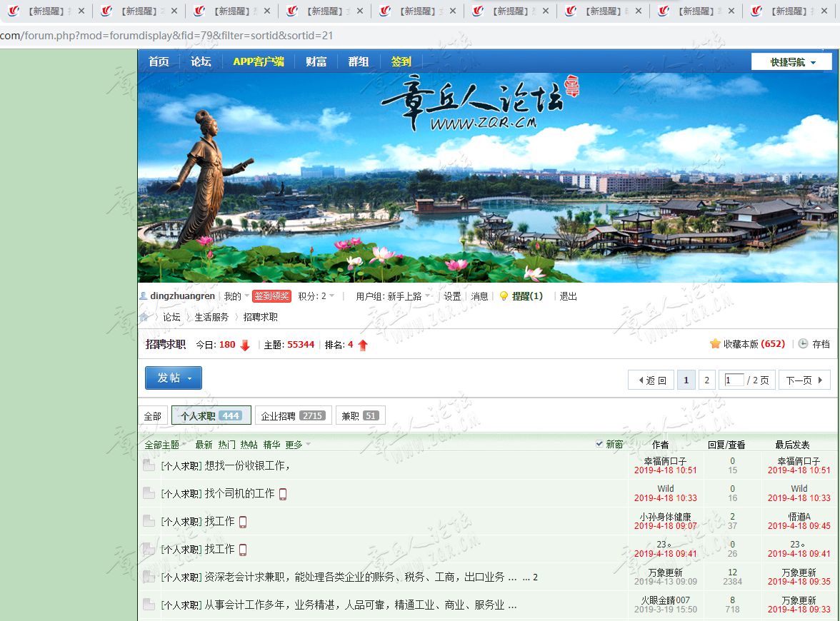This screenshot has width=840, height=621.
Task: Click the user avatar icon beside dingzhuangren
Action: click(144, 296)
